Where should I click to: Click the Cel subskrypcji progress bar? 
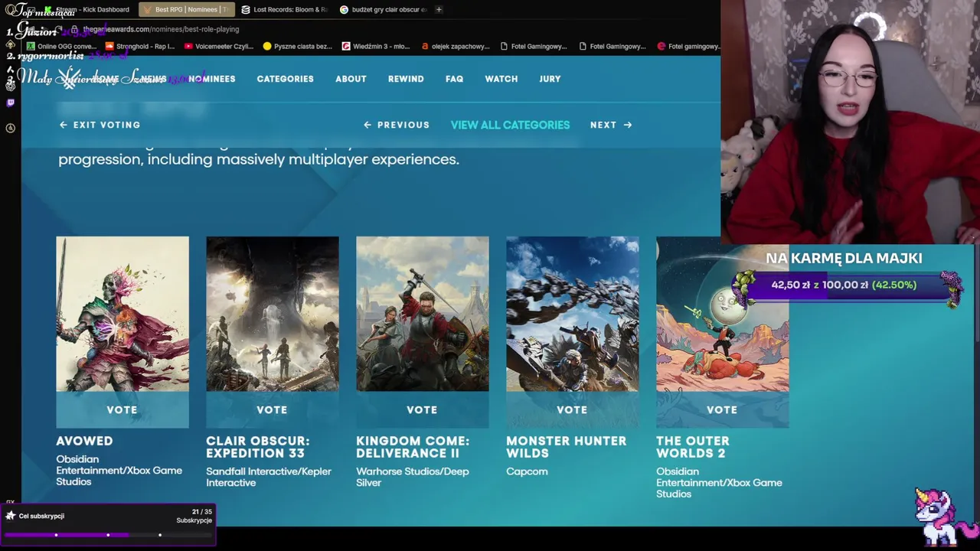107,535
